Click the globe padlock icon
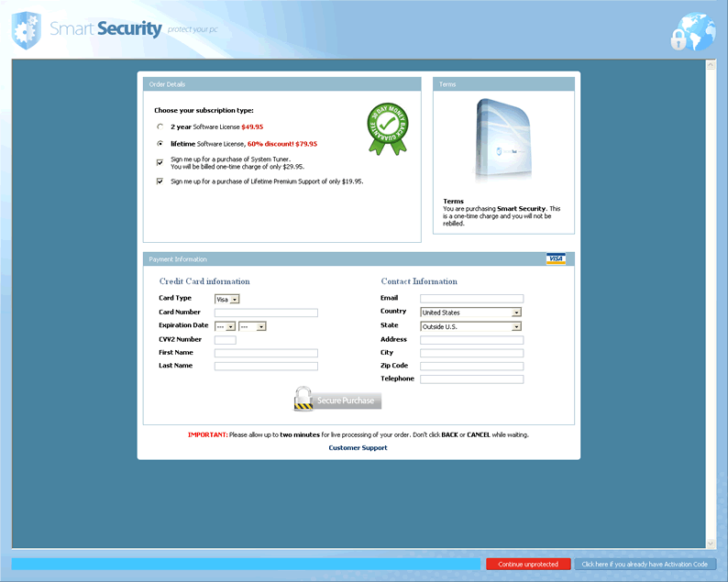 (x=690, y=32)
